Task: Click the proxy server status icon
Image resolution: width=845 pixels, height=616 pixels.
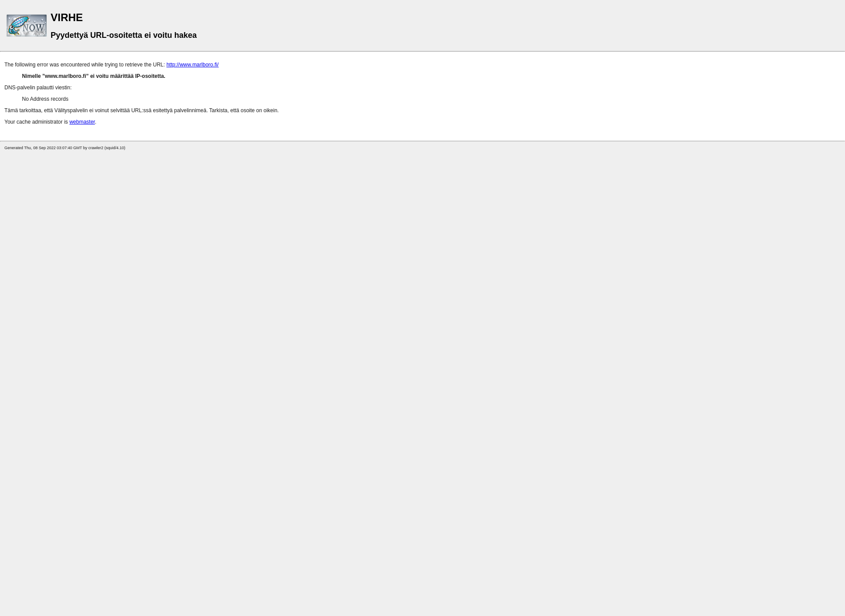Action: click(x=27, y=25)
